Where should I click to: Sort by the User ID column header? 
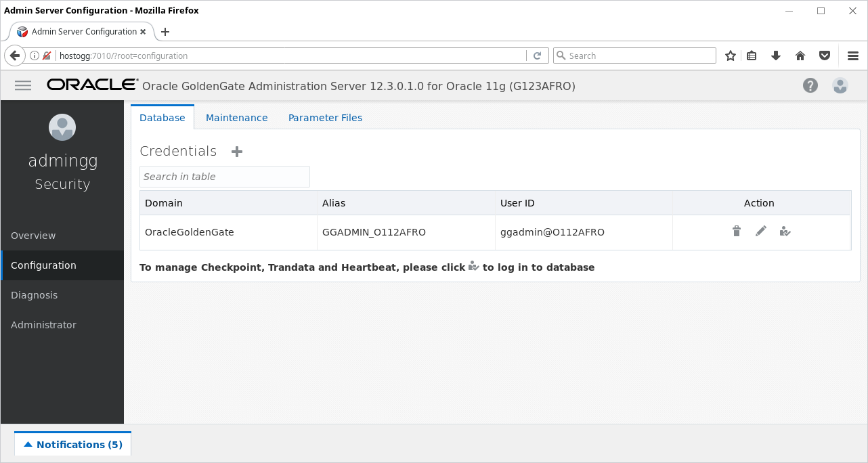click(x=584, y=203)
